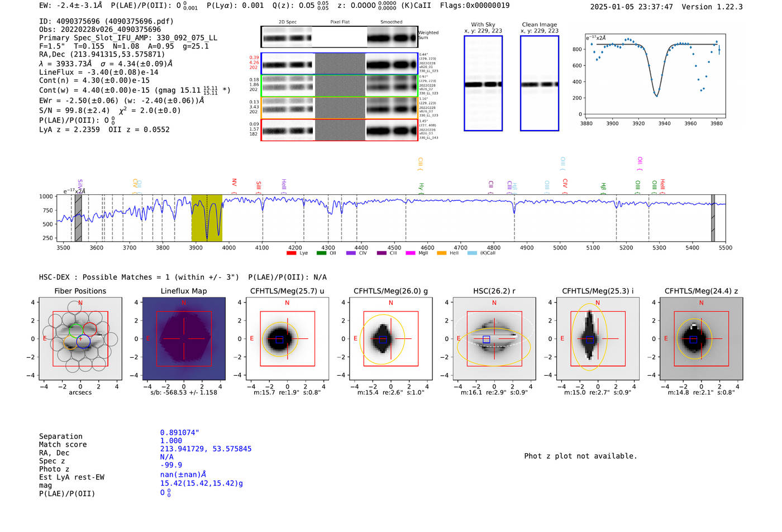
Task: Click the light blue (K)CaII legend swatch
Action: (472, 253)
